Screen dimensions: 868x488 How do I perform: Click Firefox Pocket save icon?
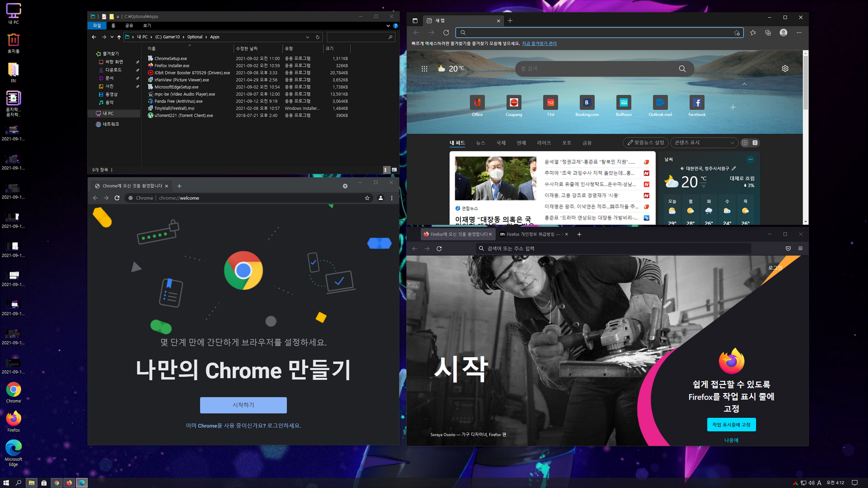coord(788,248)
